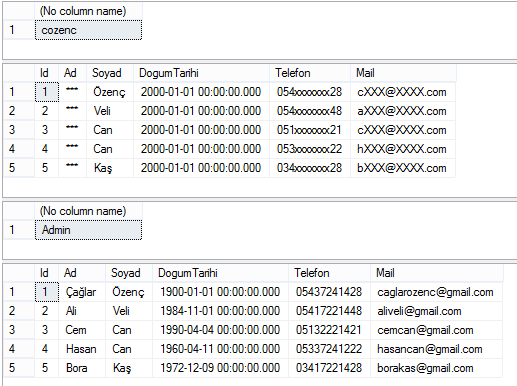Viewport: 517px width, 386px height.
Task: Select masked phone 034xxxxxxx28 cell
Action: pyautogui.click(x=310, y=168)
